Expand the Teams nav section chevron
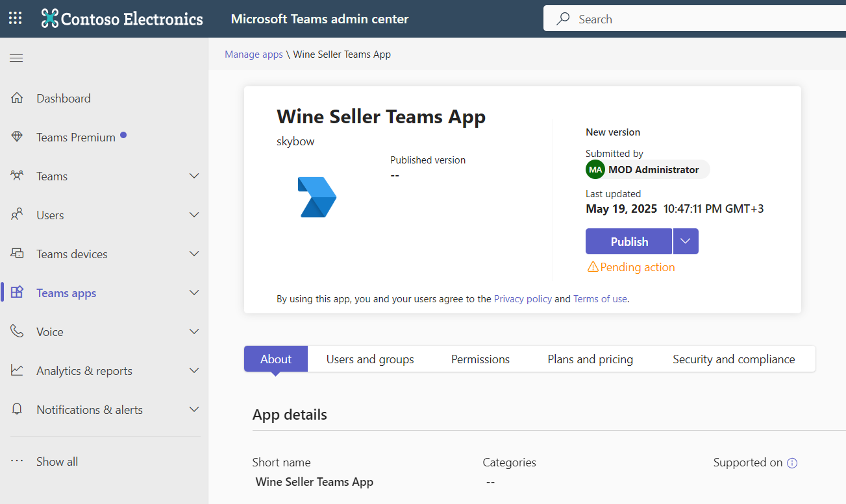The image size is (846, 504). 193,176
